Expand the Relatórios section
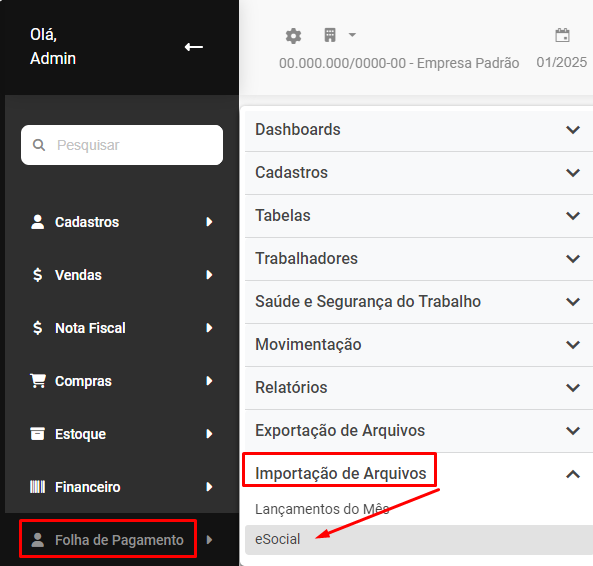The image size is (593, 566). [x=419, y=388]
